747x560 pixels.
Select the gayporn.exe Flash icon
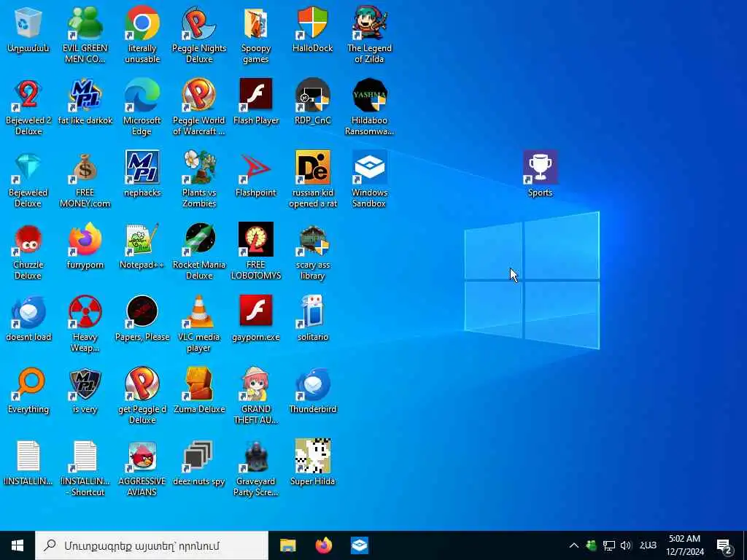(256, 319)
